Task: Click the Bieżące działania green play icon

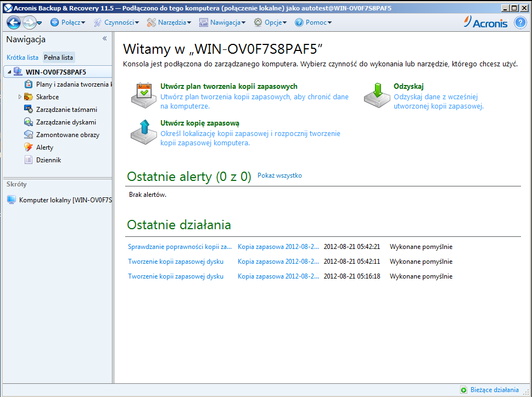Action: (463, 390)
